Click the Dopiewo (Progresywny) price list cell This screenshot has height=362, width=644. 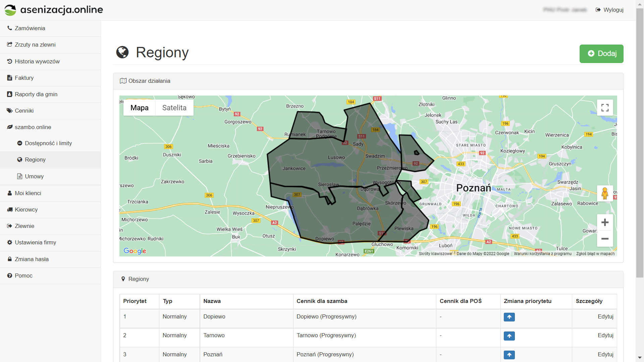pyautogui.click(x=365, y=318)
